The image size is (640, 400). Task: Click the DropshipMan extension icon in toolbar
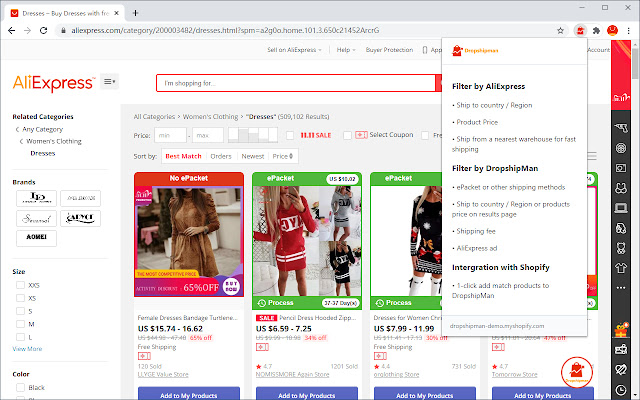pyautogui.click(x=580, y=31)
